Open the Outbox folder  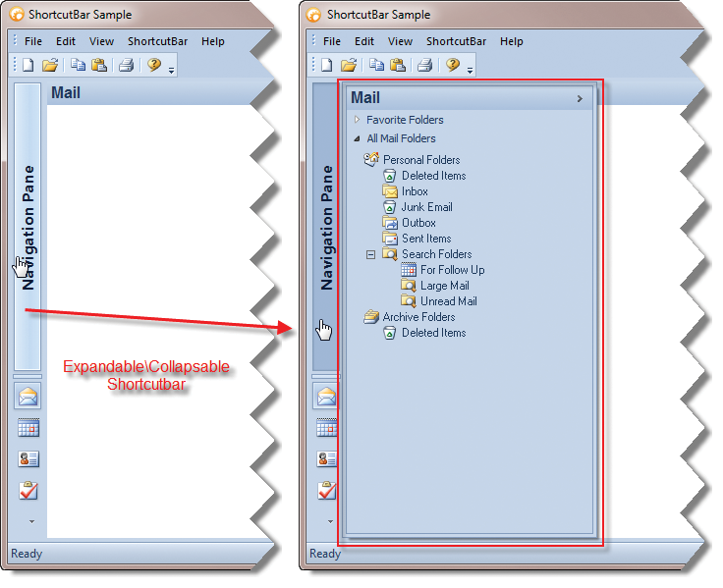coord(418,223)
